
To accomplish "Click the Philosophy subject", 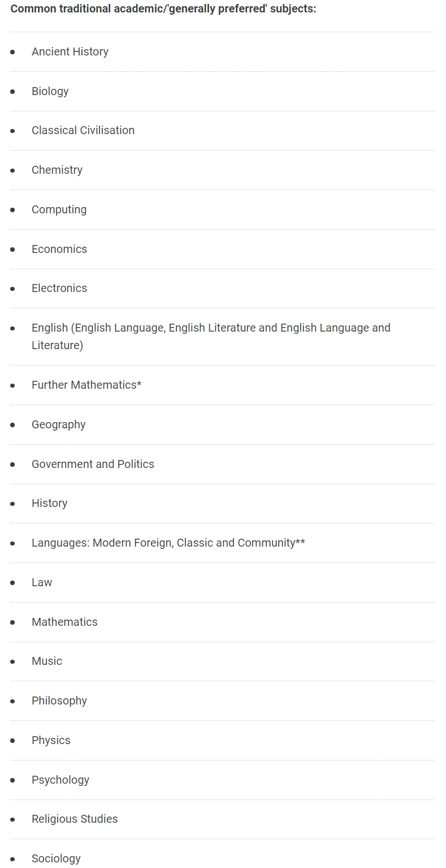I will pos(59,701).
